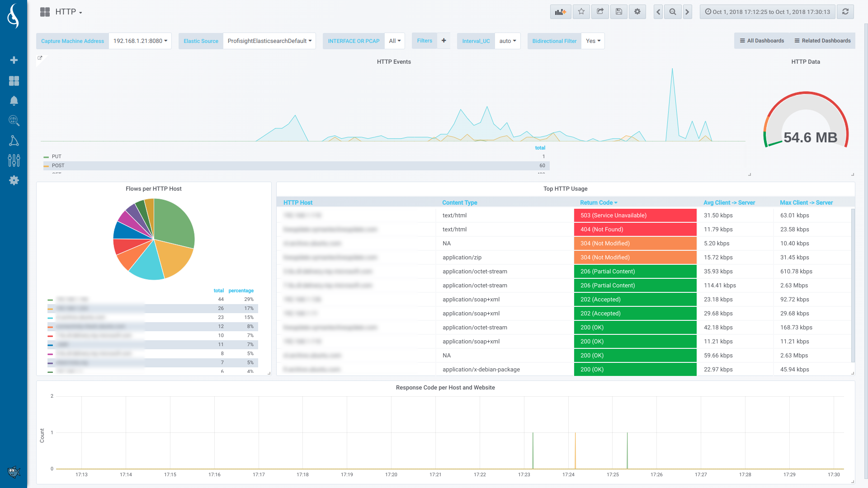This screenshot has width=868, height=488.
Task: Open Response Code per Host and Website menu
Action: pos(445,388)
